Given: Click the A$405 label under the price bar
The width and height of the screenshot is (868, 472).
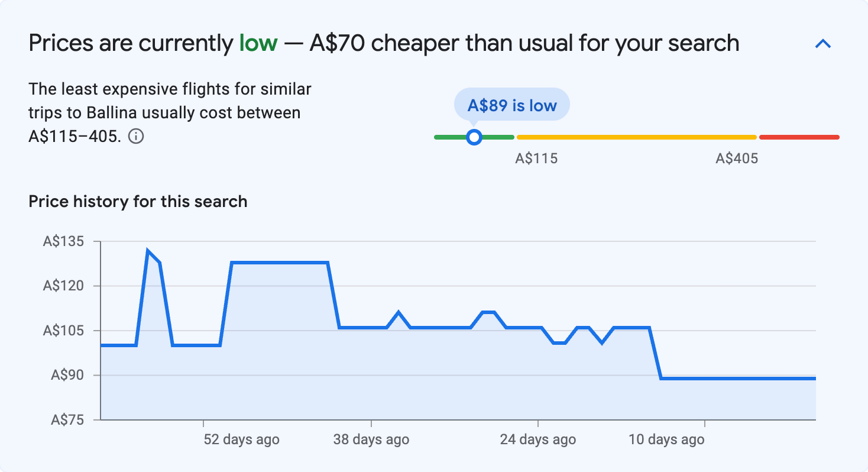Looking at the screenshot, I should point(737,158).
